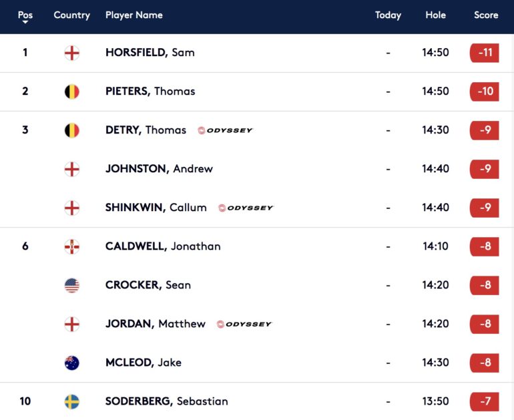Open SODERBERG, Sebastian player link

(166, 401)
